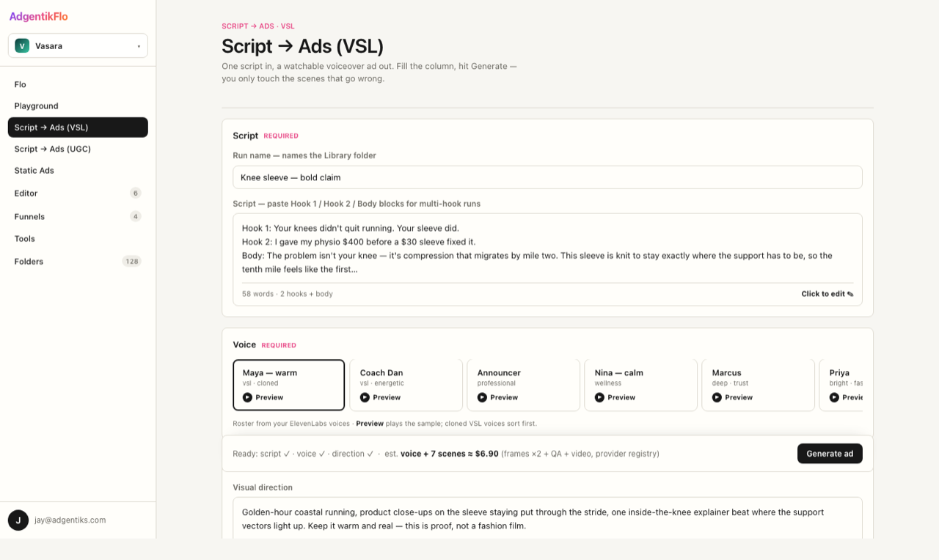This screenshot has width=939, height=560.
Task: Open the Flo section
Action: coord(78,84)
